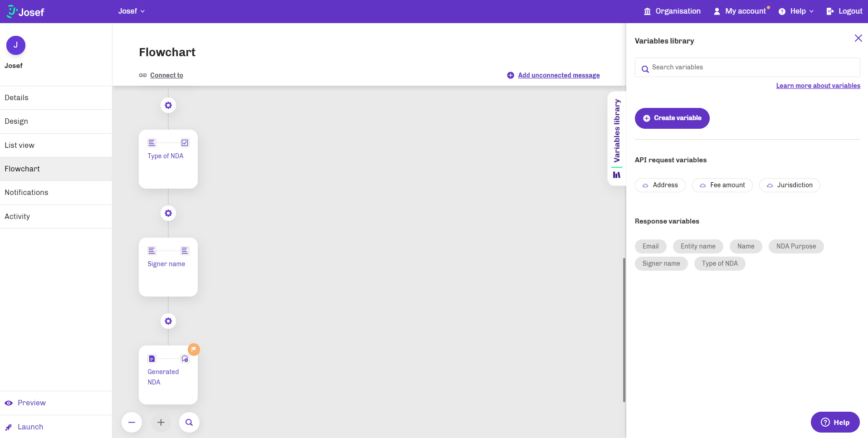Click Logout
This screenshot has height=438, width=868.
[844, 11]
